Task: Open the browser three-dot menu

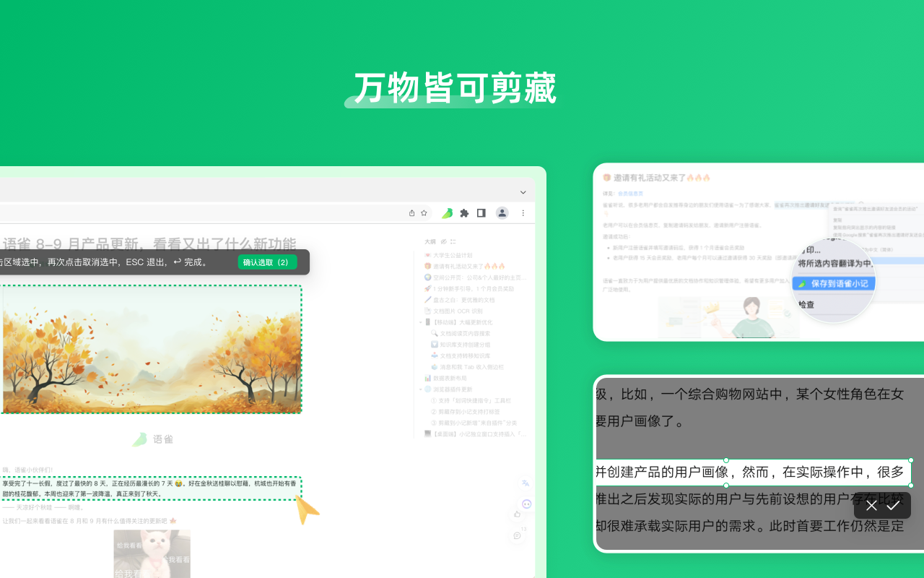Action: coord(523,213)
